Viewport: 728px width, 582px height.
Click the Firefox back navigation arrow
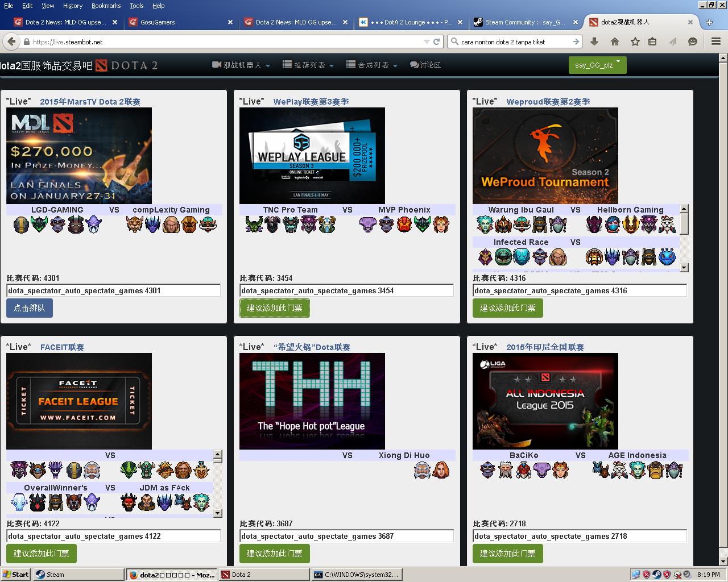tap(11, 41)
